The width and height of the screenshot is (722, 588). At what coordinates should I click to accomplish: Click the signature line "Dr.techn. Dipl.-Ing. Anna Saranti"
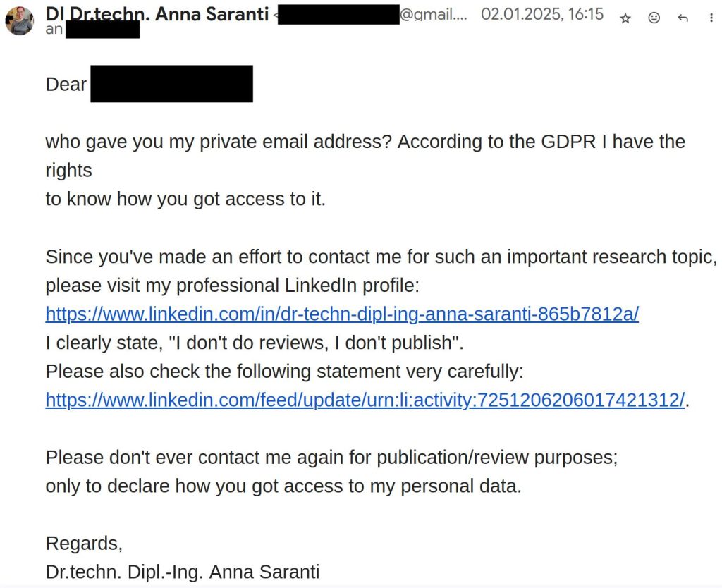[x=183, y=572]
